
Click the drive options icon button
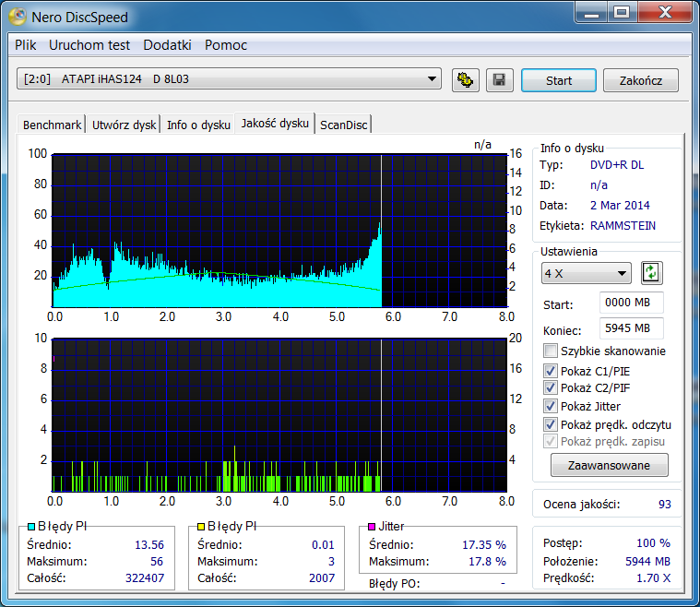(x=465, y=80)
